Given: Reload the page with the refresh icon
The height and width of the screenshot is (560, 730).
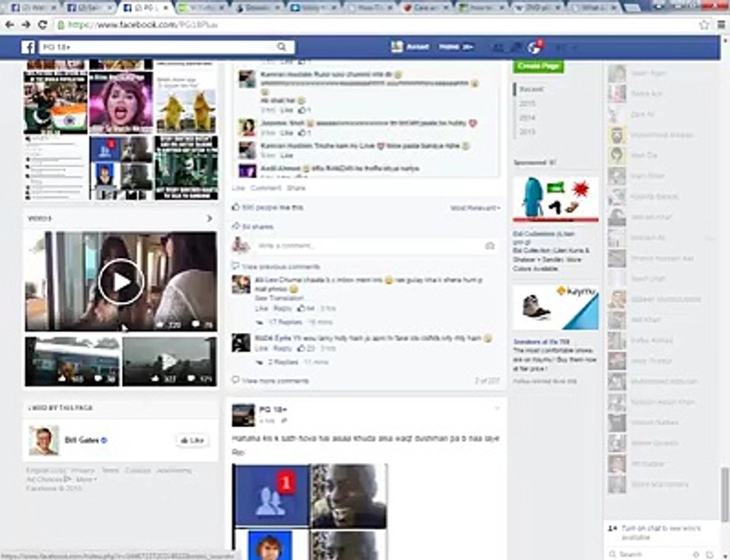Looking at the screenshot, I should (x=43, y=25).
